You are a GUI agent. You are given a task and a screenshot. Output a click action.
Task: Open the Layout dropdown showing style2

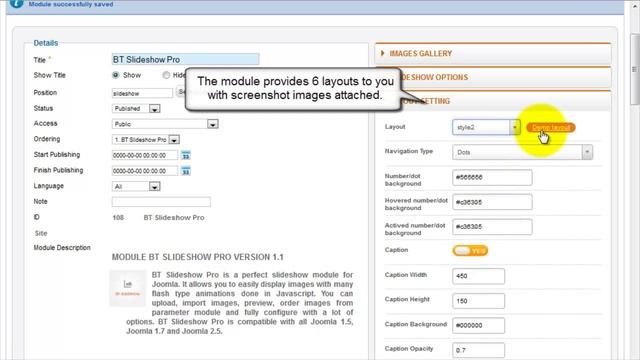(x=486, y=127)
